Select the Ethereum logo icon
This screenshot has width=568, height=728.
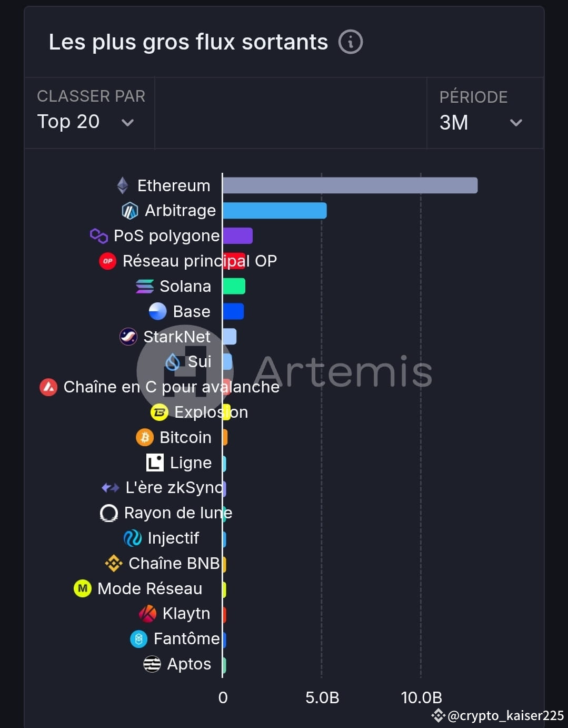click(123, 185)
